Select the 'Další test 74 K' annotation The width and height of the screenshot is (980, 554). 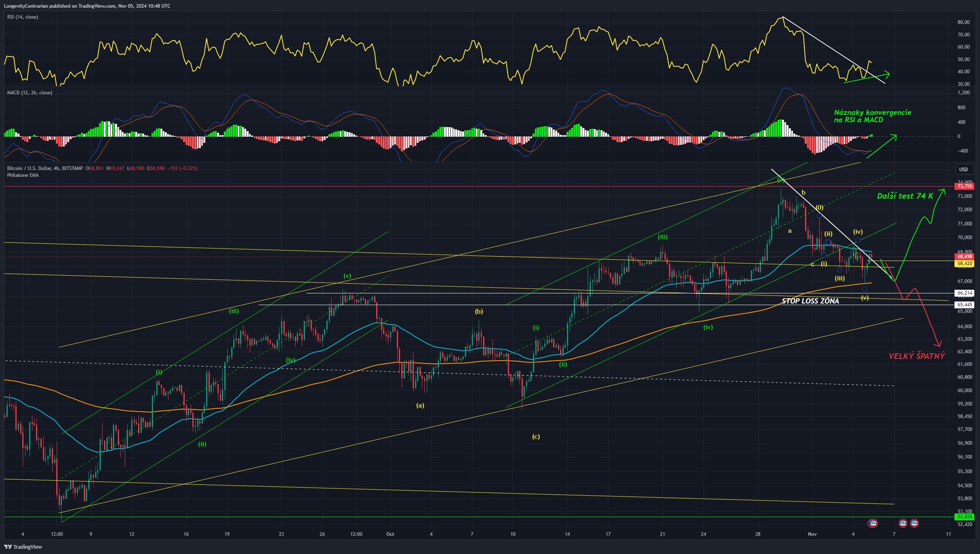pyautogui.click(x=905, y=196)
